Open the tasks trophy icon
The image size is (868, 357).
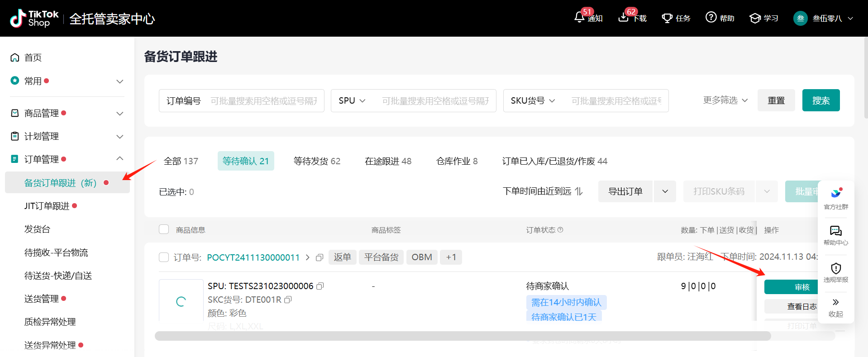pos(667,18)
